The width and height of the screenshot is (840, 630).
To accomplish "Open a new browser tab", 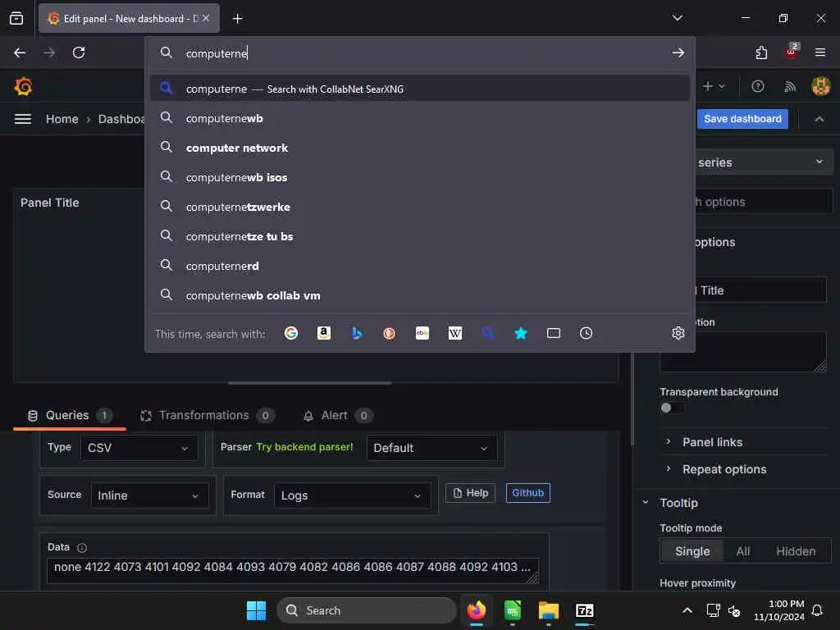I will tap(237, 19).
